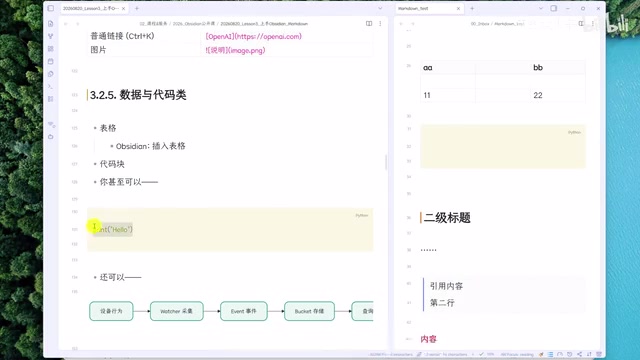Click the print Hello code line
640x360 pixels.
click(113, 229)
